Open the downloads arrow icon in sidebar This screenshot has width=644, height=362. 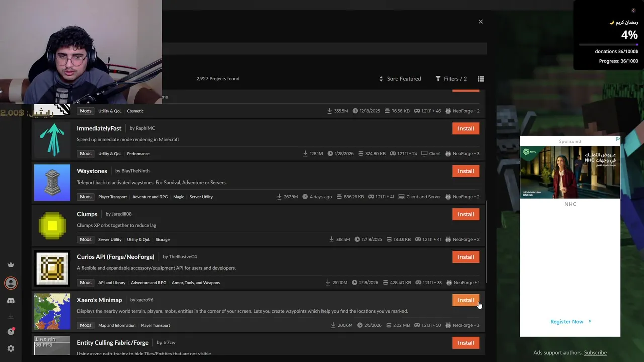(x=11, y=316)
